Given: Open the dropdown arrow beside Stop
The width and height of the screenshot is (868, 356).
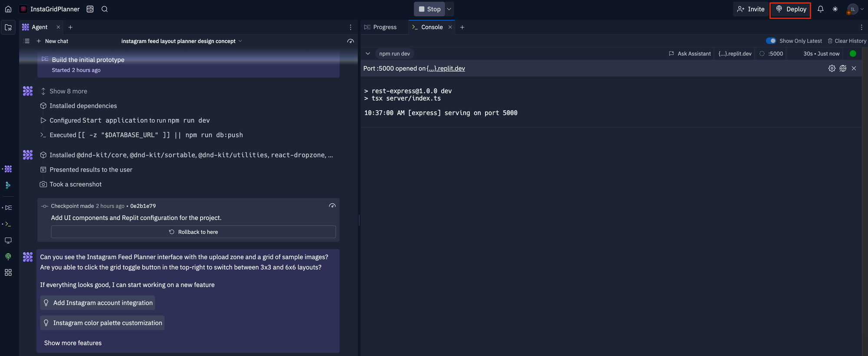Looking at the screenshot, I should [x=450, y=9].
